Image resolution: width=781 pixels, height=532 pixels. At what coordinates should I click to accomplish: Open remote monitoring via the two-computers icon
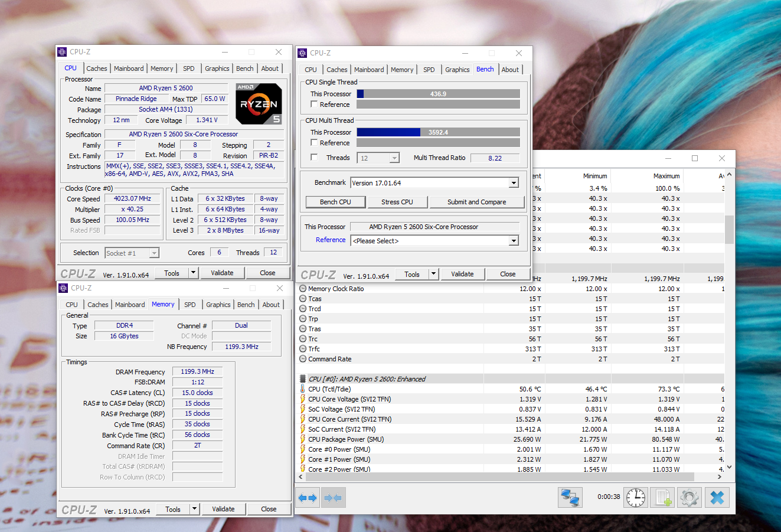tap(570, 497)
